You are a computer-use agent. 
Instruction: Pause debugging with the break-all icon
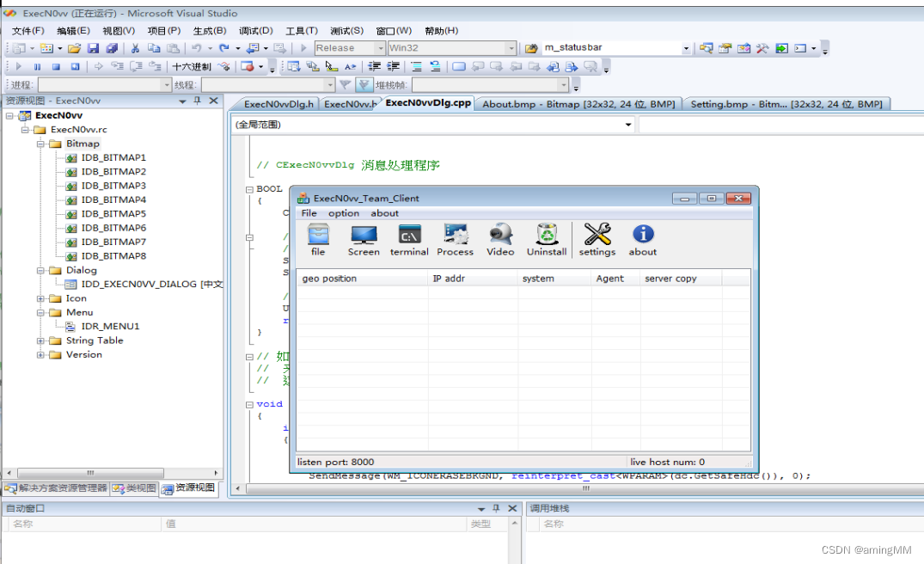click(x=37, y=66)
